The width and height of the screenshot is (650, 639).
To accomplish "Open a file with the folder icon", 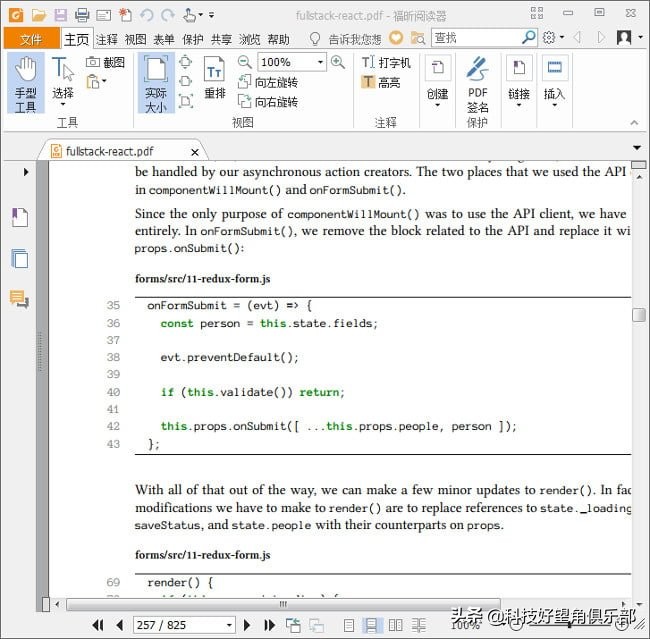I will click(x=39, y=15).
